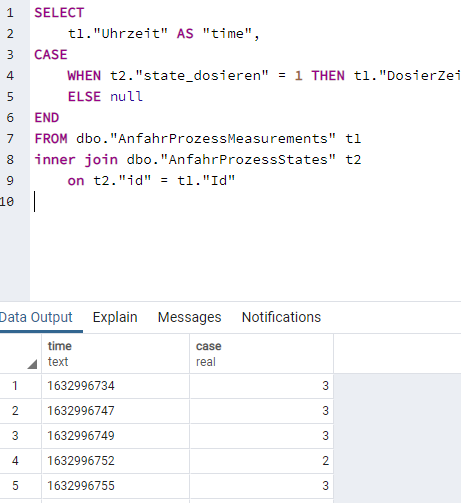Click cell with value 1632996734
The height and width of the screenshot is (503, 461).
click(115, 386)
